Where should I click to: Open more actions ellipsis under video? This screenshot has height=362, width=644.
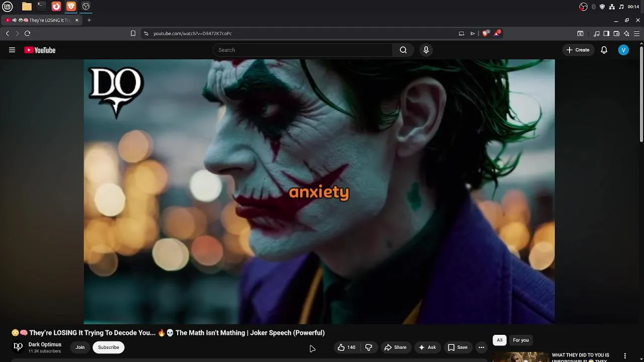481,347
